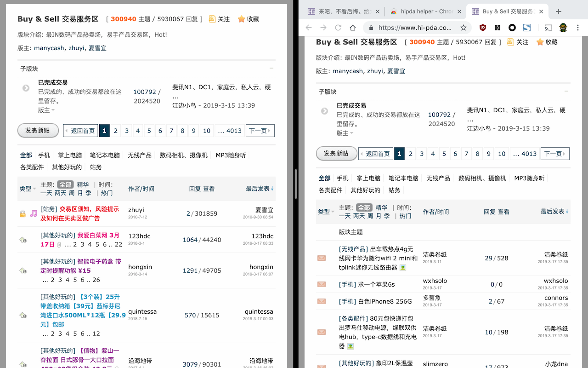Image resolution: width=588 pixels, height=368 pixels.
Task: Open moderator manycash's profile in left window
Action: pos(49,48)
